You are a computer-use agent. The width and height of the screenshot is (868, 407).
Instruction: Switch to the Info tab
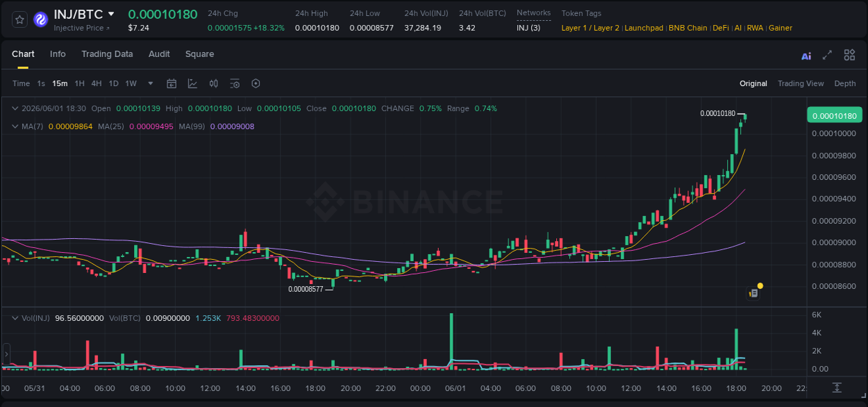pos(58,54)
